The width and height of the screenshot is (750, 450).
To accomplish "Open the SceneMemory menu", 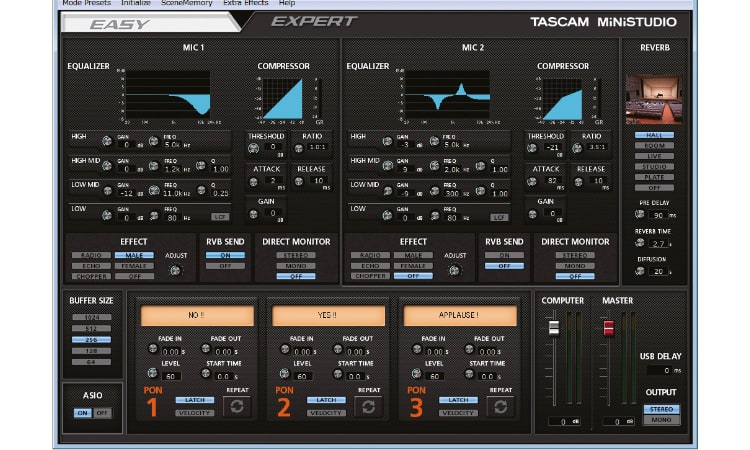I will point(187,3).
